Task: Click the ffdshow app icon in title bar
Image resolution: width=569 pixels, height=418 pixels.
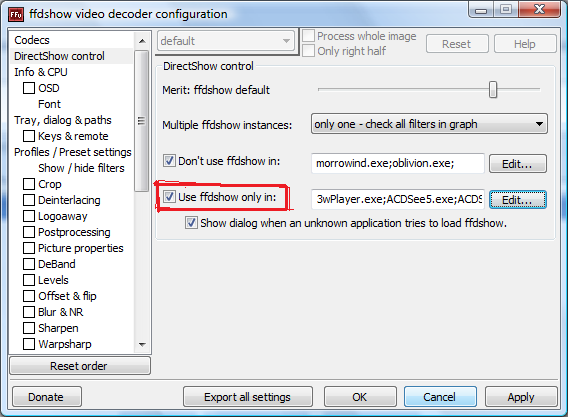Action: (x=16, y=15)
